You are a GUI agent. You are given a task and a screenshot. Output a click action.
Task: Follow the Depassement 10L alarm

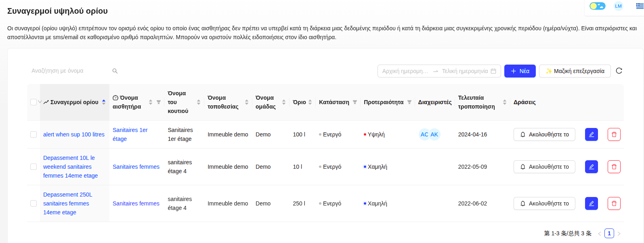[544, 167]
